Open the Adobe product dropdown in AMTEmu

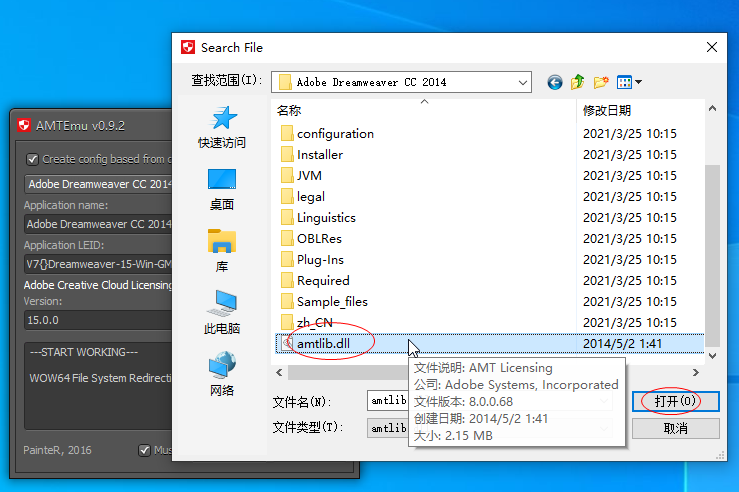click(x=98, y=184)
